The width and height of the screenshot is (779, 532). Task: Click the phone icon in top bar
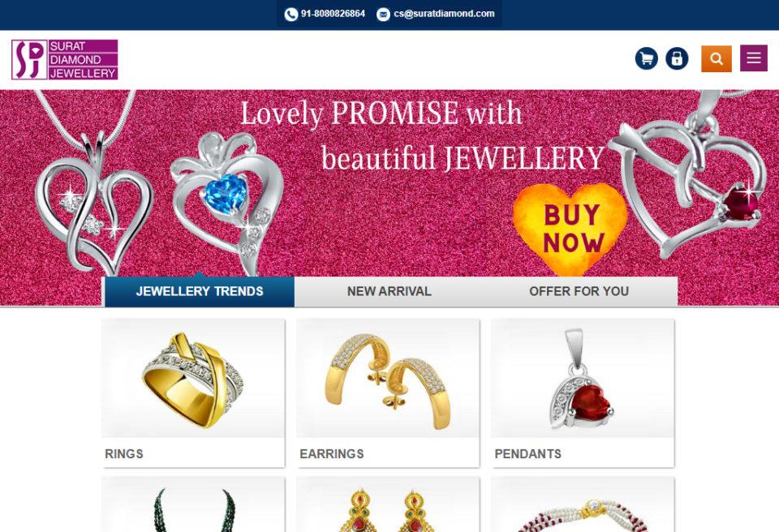(291, 15)
